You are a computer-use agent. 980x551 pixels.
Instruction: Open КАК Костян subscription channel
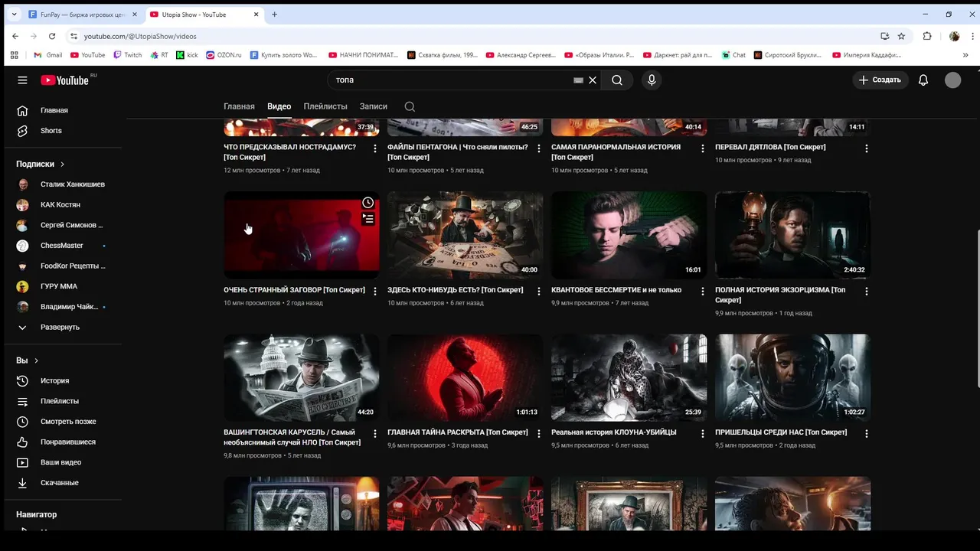[x=61, y=204]
